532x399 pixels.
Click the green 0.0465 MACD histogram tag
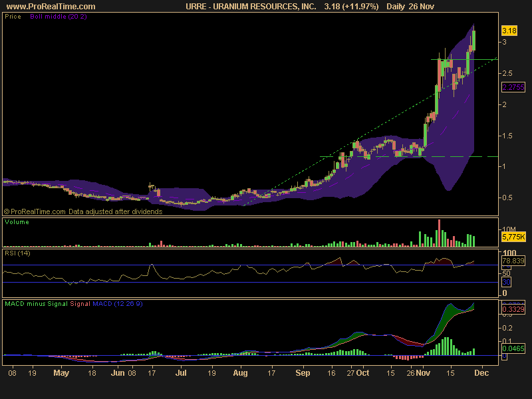coord(513,348)
